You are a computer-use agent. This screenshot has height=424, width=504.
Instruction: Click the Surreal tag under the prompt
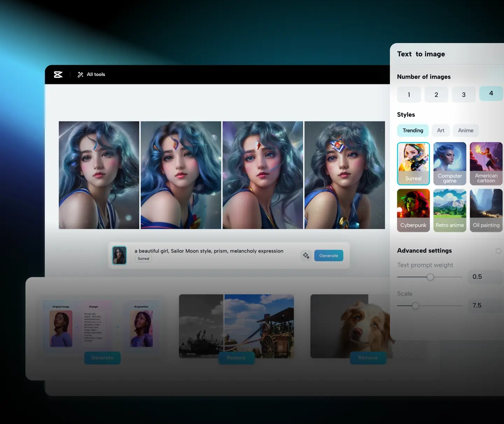[x=143, y=259]
